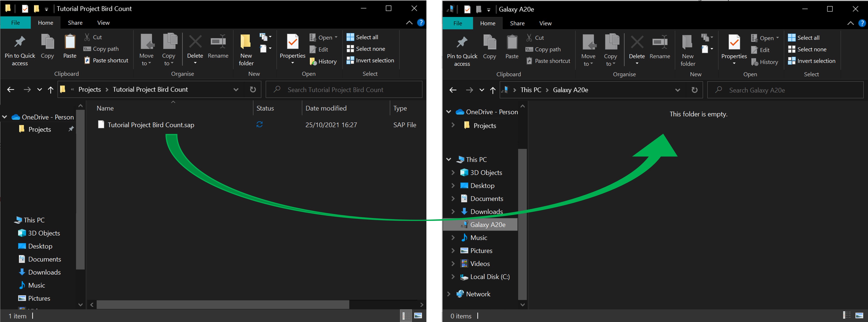Expand Projects folder in Galaxy A20e window tree
This screenshot has width=868, height=322.
(453, 125)
